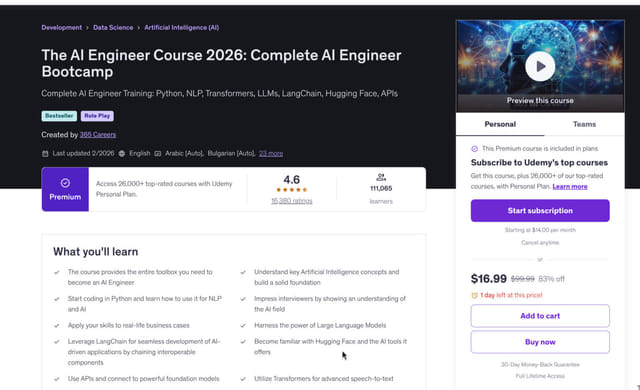The height and width of the screenshot is (390, 640).
Task: Click the Add to cart button
Action: tap(540, 316)
